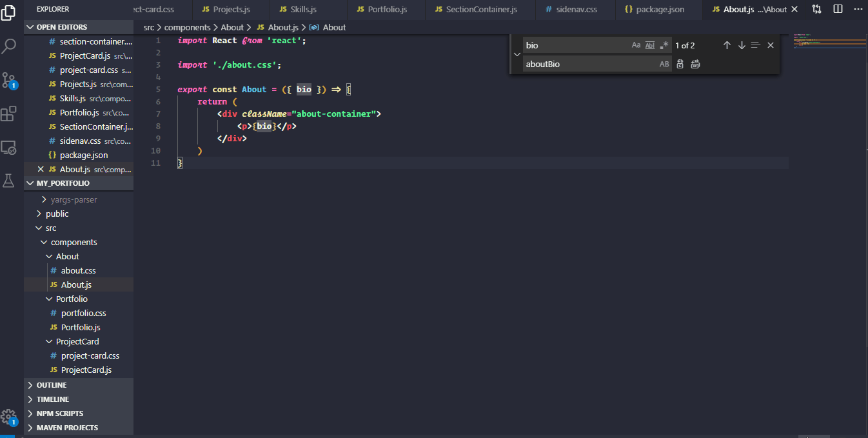The width and height of the screenshot is (868, 438).
Task: Toggle Whole Word matching in find widget
Action: coord(649,45)
